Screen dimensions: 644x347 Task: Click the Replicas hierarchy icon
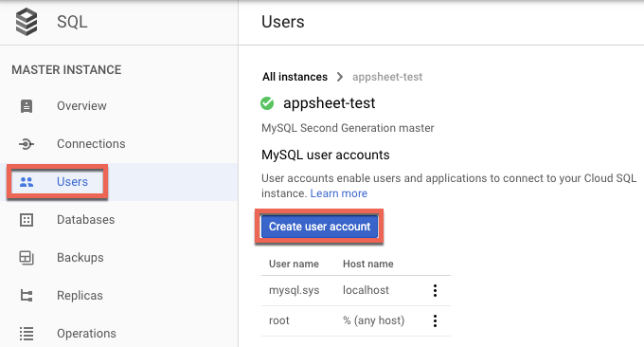coord(27,296)
